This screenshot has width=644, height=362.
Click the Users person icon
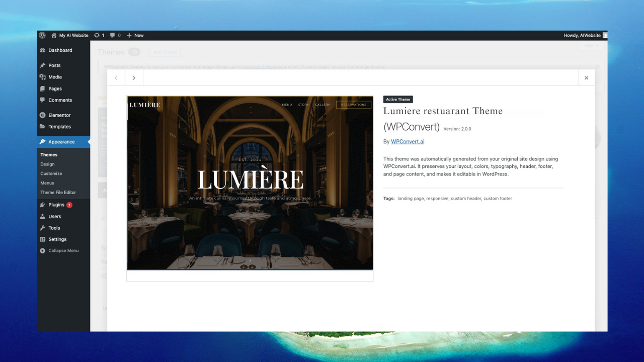pyautogui.click(x=43, y=216)
